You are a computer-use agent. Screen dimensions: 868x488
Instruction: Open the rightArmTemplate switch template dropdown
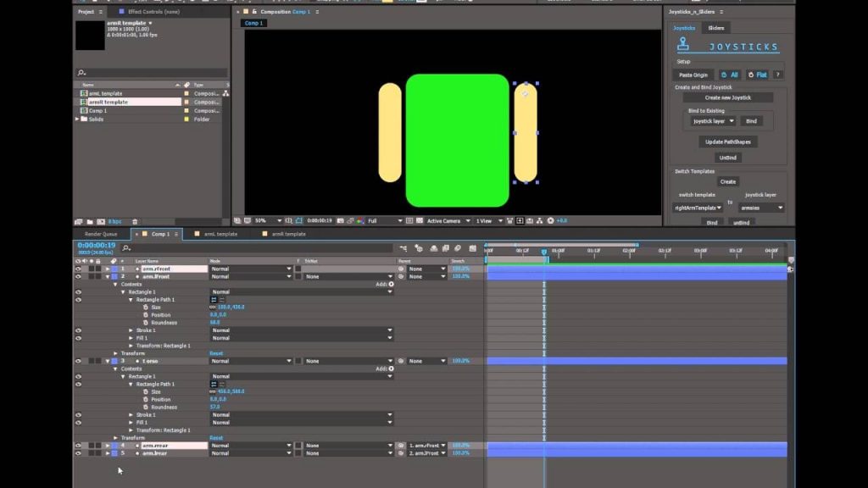click(x=698, y=208)
